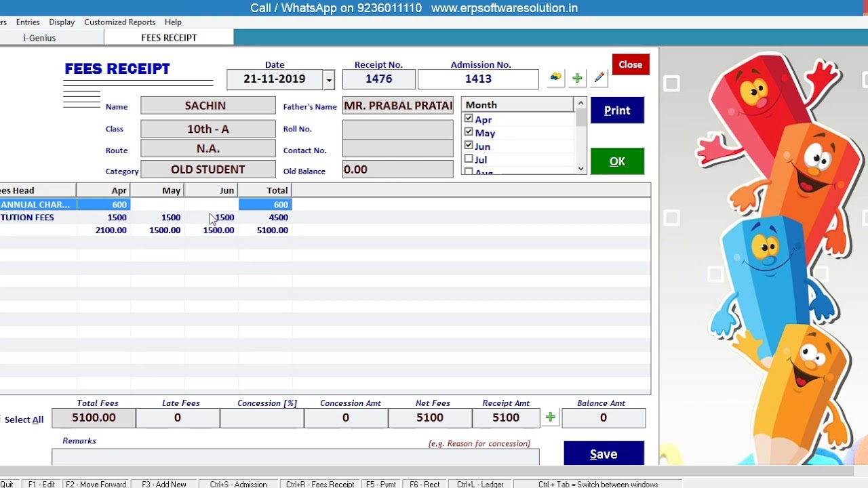Click the Month column header
Screen dimensions: 868x488
pyautogui.click(x=517, y=104)
